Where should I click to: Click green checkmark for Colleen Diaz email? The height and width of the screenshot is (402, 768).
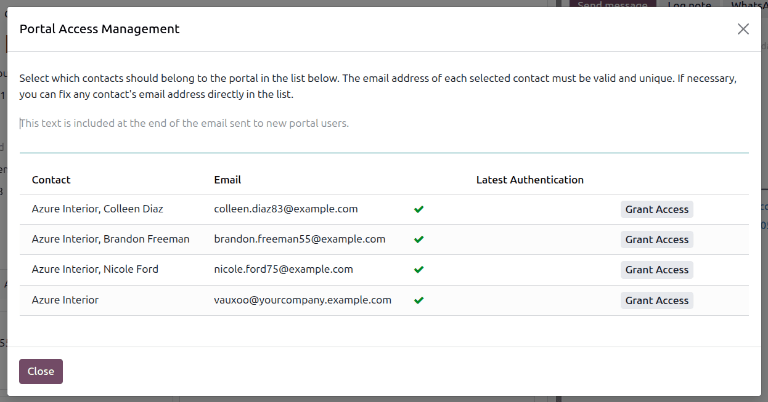pos(419,210)
